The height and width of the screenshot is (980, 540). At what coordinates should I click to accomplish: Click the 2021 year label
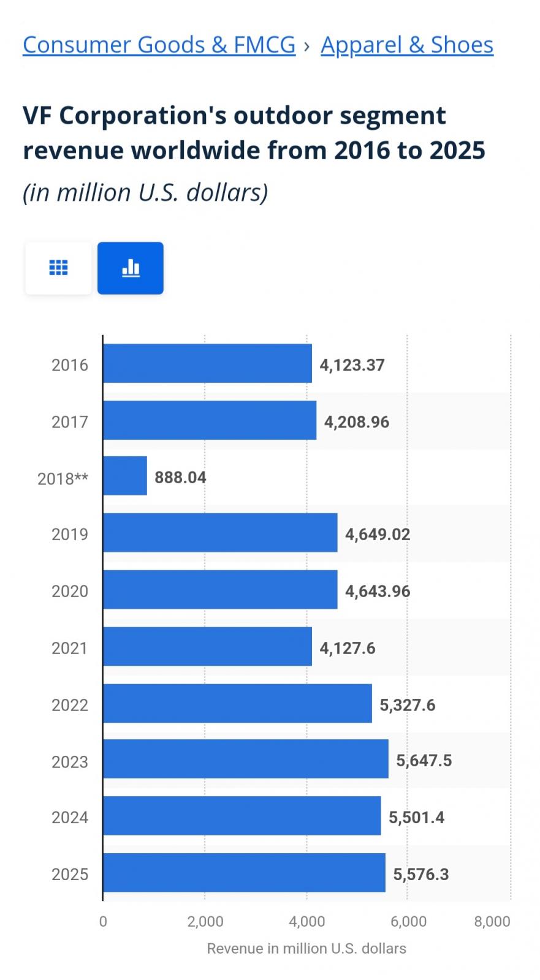(70, 648)
